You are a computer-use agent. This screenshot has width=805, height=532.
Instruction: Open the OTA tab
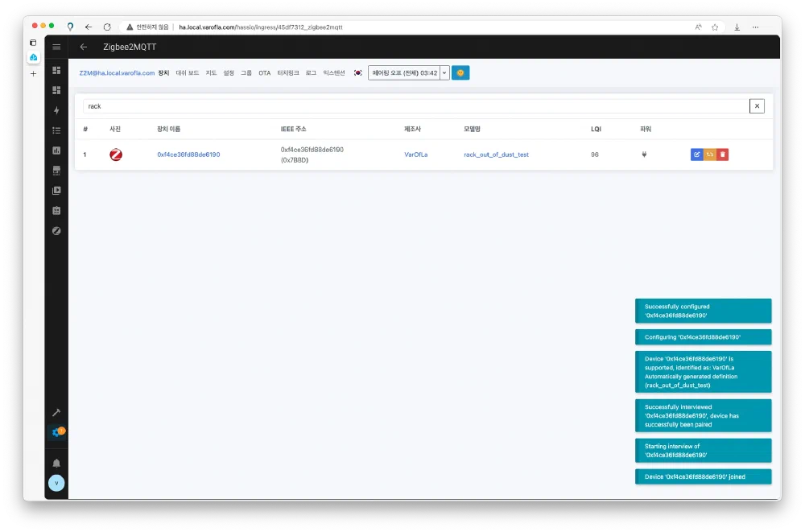(264, 72)
